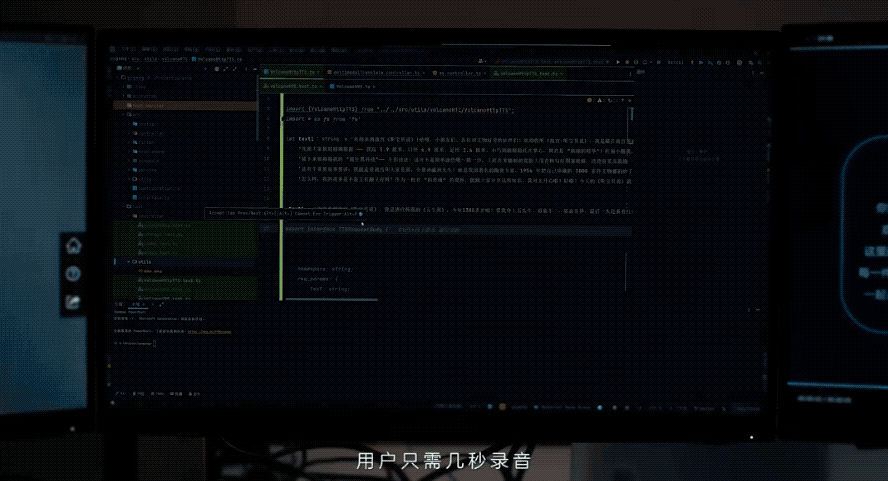Open the PowerShell link in terminal output
Viewport: 888px width, 481px height.
(x=210, y=331)
